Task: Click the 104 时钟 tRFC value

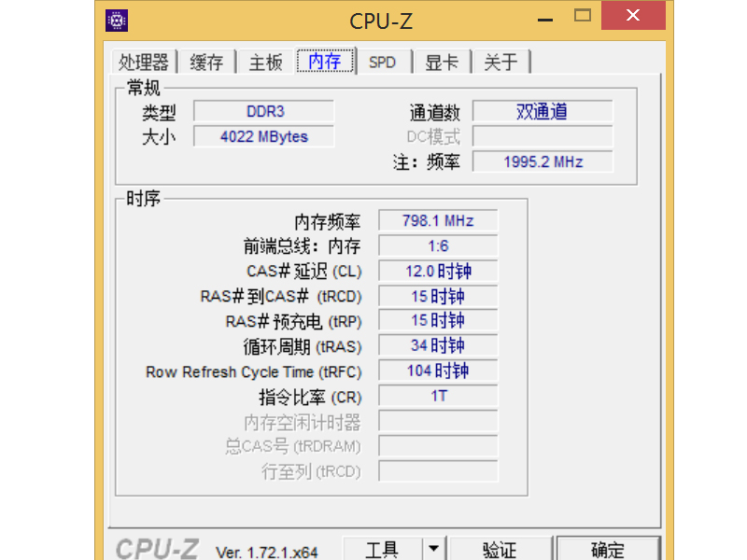Action: tap(438, 371)
